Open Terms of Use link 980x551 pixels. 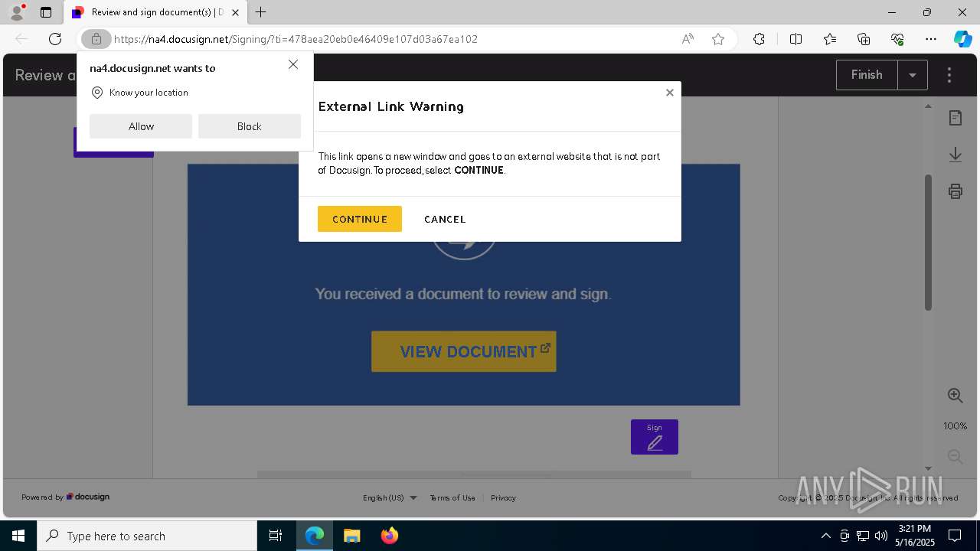click(452, 497)
